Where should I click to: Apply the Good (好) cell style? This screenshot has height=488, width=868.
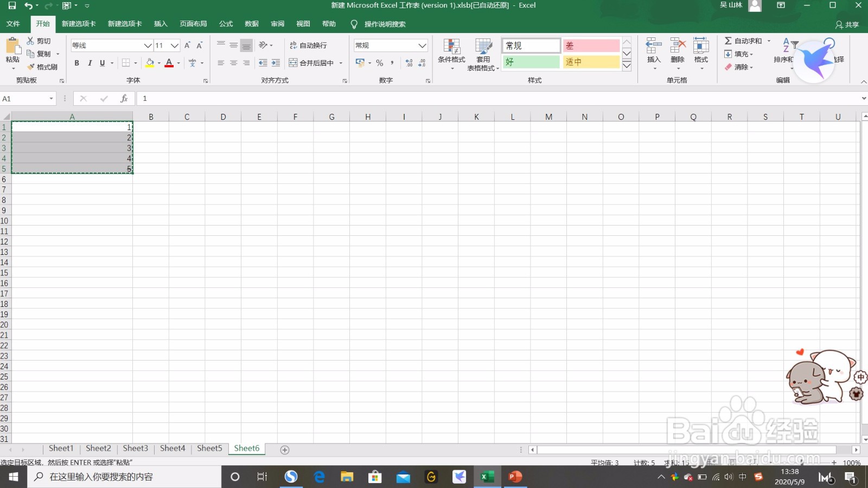pos(531,62)
